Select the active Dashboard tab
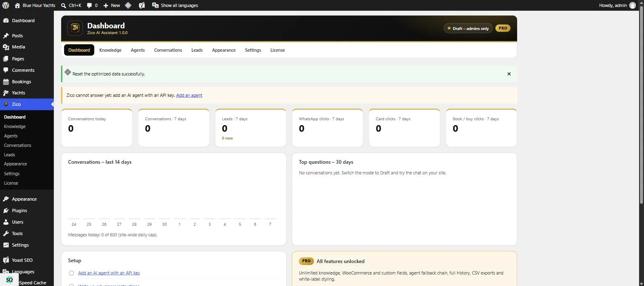Screen dimensions: 644x286 click(x=79, y=50)
